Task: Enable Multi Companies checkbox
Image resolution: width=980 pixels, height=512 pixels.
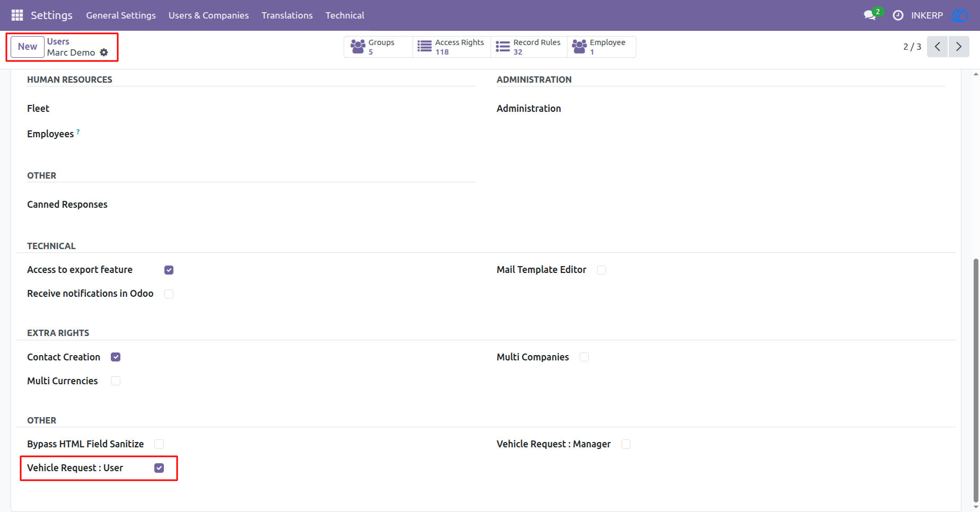Action: pyautogui.click(x=584, y=357)
